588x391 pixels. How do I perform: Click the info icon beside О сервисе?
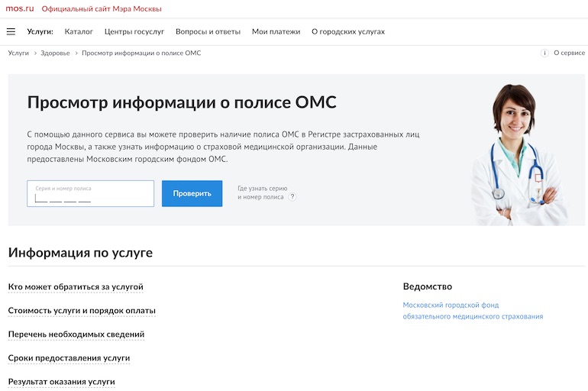click(544, 53)
